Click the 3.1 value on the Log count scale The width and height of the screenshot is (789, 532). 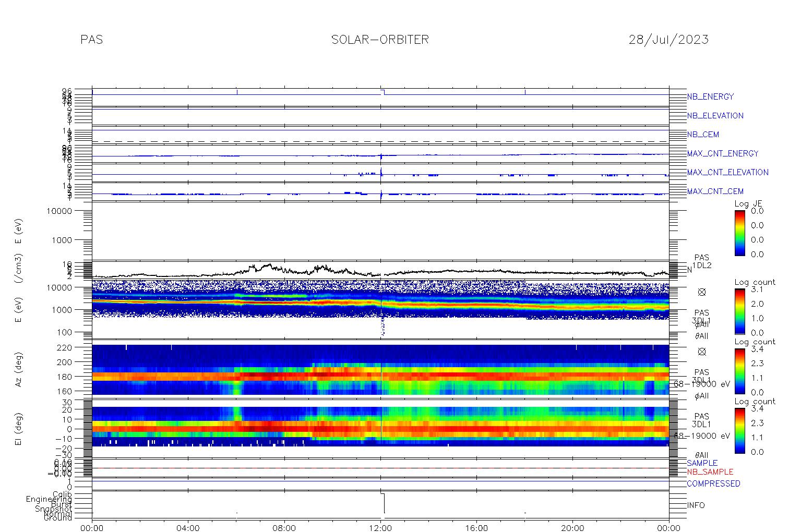click(x=757, y=289)
